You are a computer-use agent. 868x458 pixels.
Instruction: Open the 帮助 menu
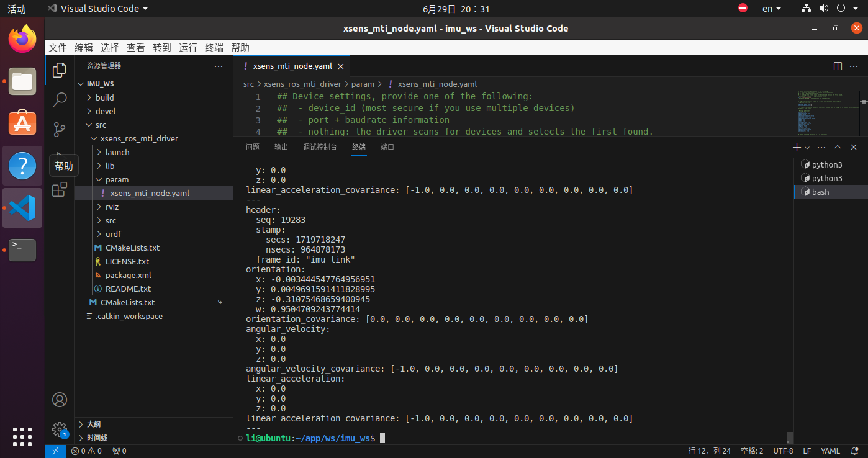click(240, 48)
